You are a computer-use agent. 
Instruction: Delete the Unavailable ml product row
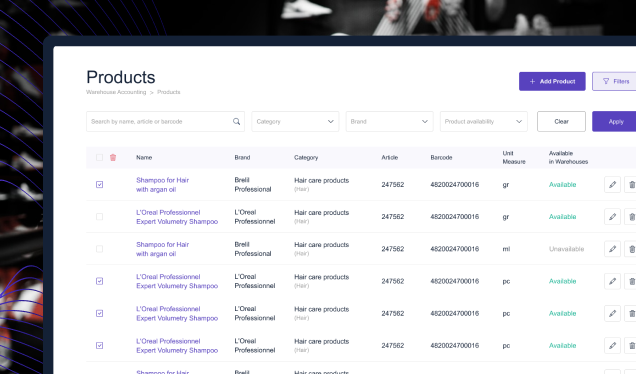click(631, 249)
